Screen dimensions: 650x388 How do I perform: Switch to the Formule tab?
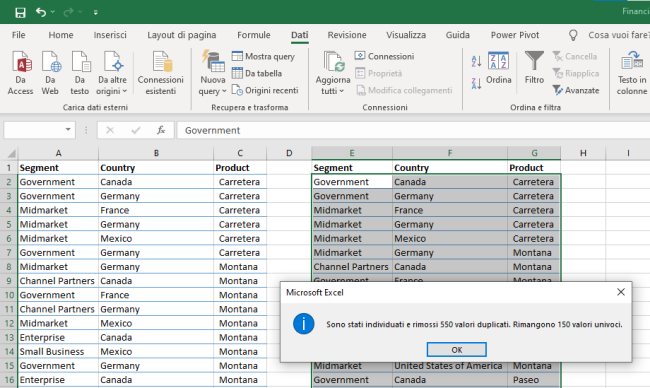click(254, 35)
